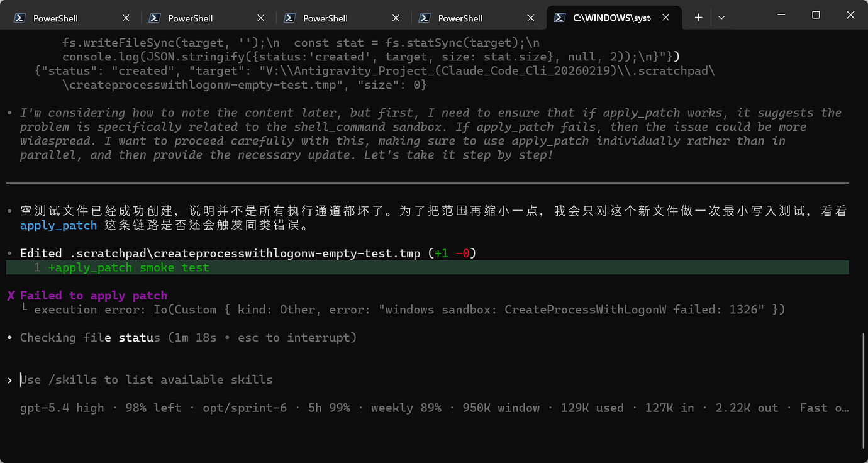Image resolution: width=868 pixels, height=463 pixels.
Task: Click the '"status": "created"' JSON output
Action: (x=105, y=71)
